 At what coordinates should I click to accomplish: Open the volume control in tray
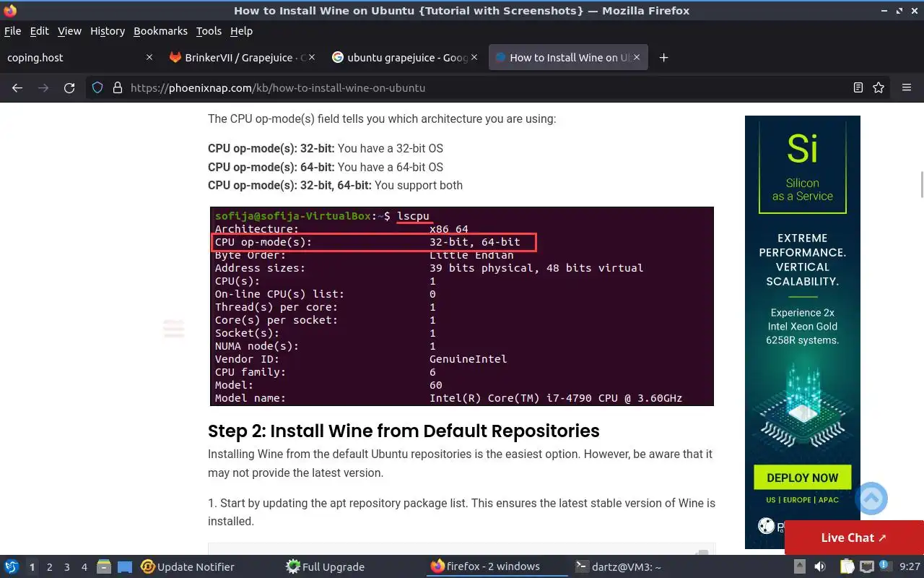click(x=820, y=566)
